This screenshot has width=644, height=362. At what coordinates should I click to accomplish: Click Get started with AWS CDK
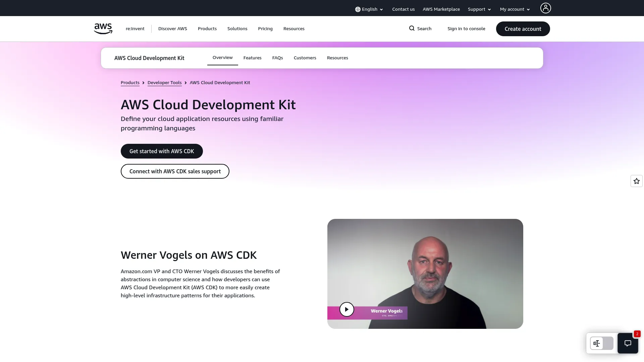point(162,151)
